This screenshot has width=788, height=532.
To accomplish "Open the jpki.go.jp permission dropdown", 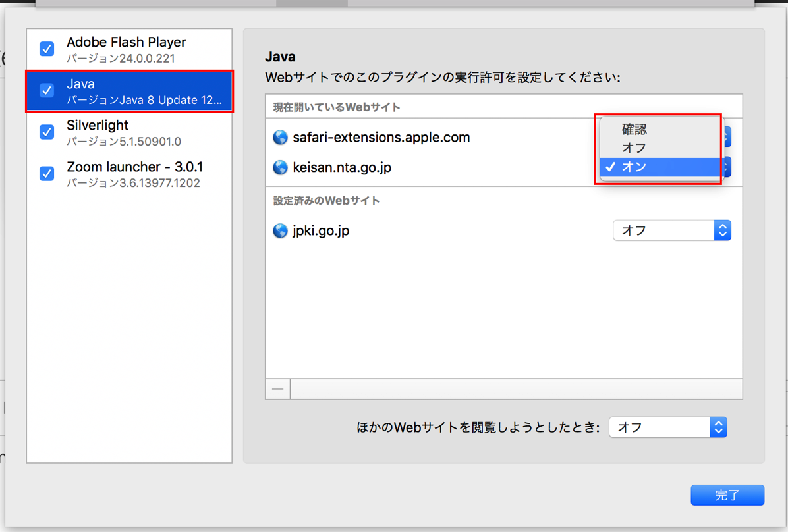I will click(x=672, y=230).
